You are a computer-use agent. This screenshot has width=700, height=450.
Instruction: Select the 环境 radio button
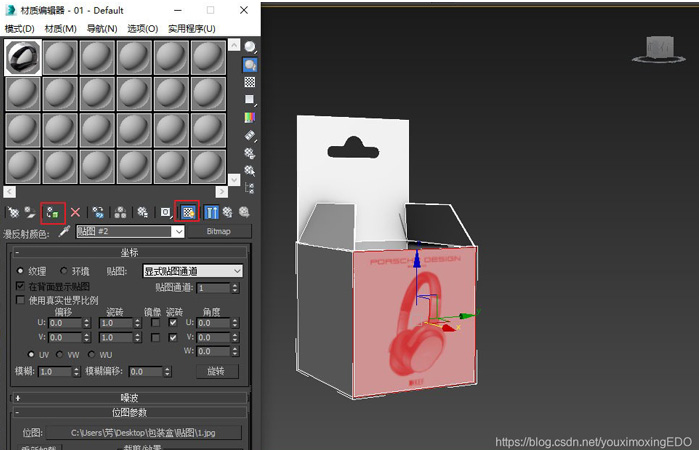coord(65,270)
